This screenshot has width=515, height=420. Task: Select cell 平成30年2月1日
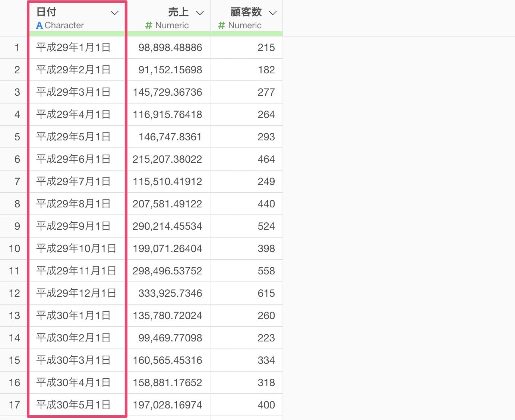[x=73, y=338]
